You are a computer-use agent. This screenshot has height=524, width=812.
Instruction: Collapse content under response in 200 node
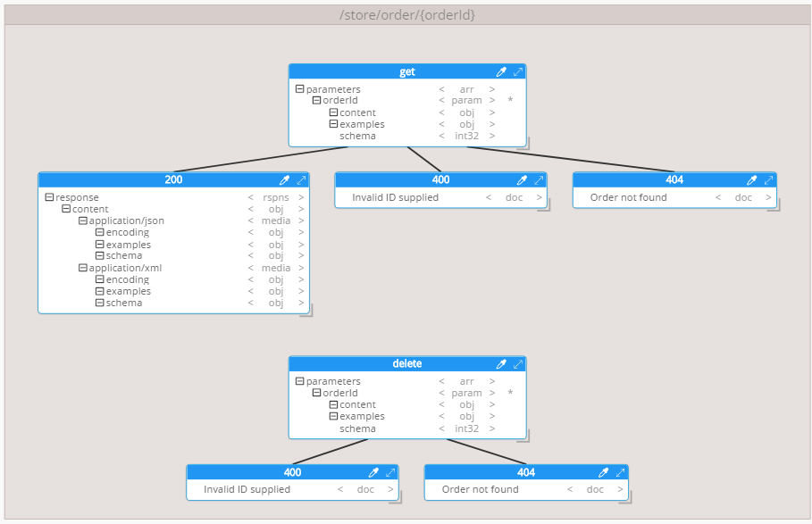pos(66,209)
